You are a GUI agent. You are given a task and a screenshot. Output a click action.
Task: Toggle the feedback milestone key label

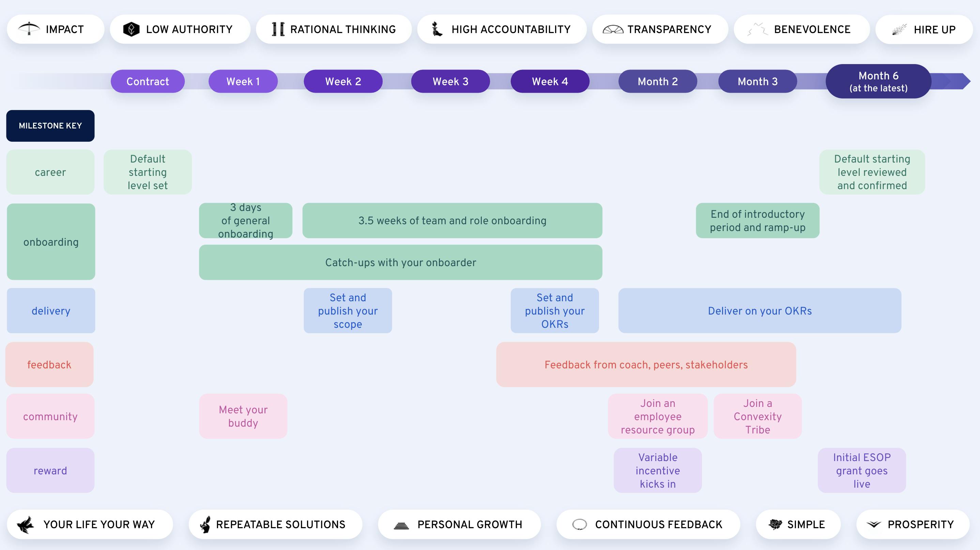coord(50,364)
